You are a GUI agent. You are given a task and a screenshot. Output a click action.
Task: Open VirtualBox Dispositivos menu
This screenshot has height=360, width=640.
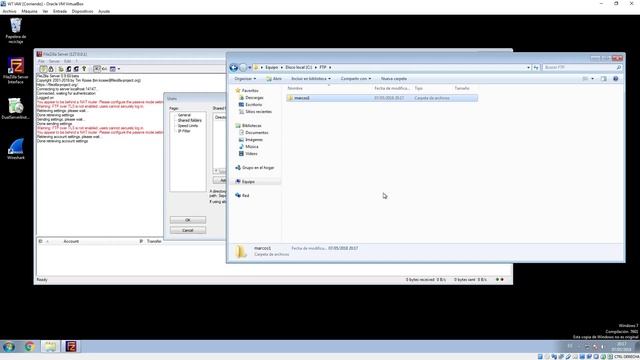82,11
